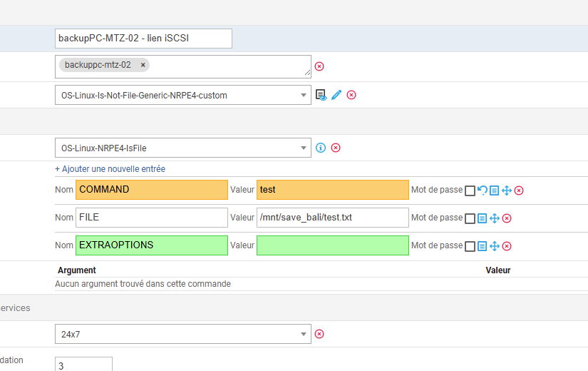View details of the service template

tap(321, 95)
